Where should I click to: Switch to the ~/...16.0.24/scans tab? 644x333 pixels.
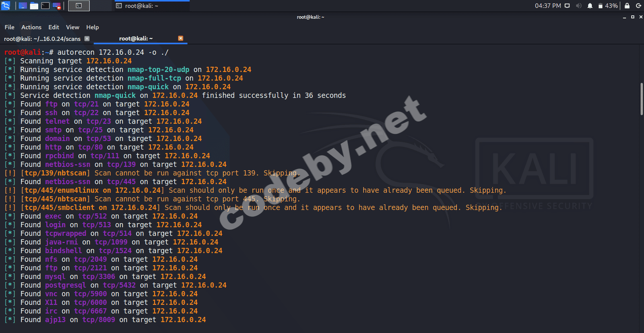(x=42, y=39)
